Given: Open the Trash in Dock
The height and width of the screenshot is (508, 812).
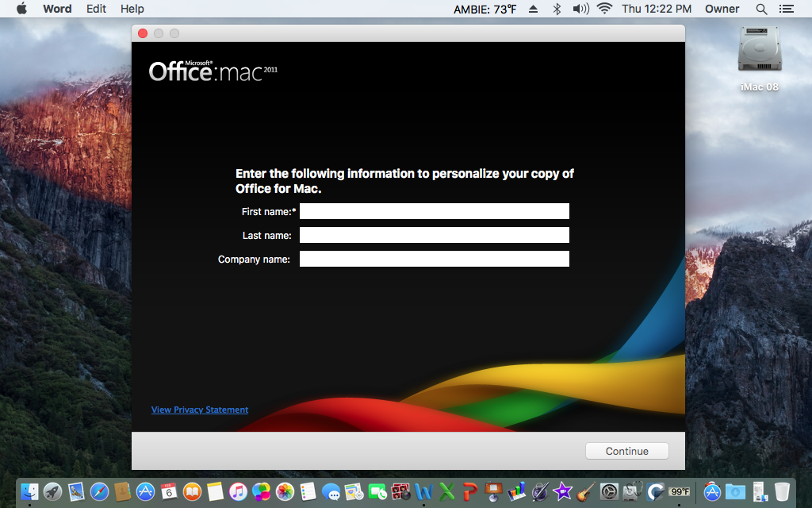Looking at the screenshot, I should (x=782, y=491).
